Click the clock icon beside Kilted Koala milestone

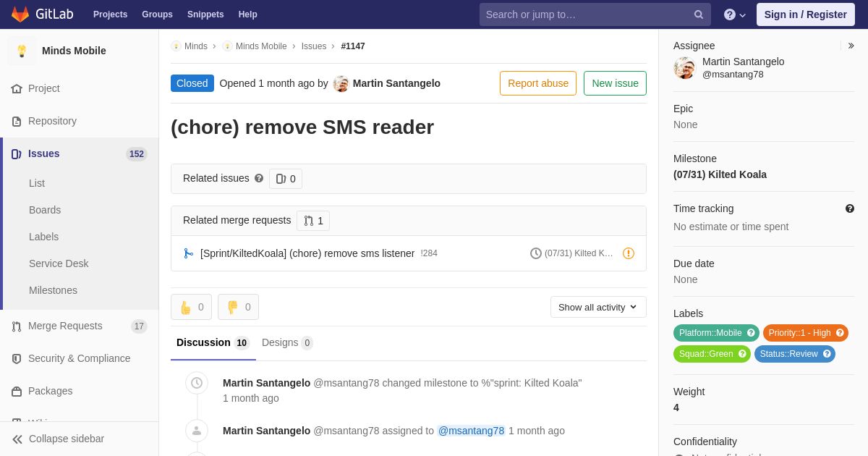pyautogui.click(x=536, y=253)
